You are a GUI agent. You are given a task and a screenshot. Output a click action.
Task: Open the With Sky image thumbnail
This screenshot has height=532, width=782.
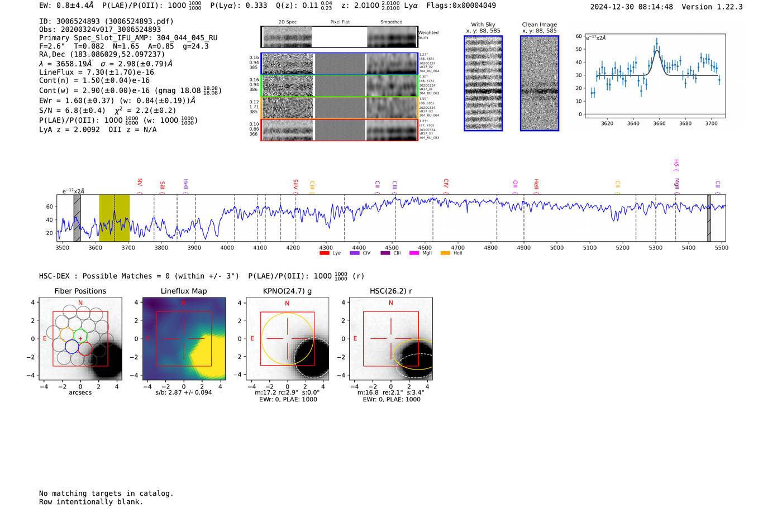483,83
